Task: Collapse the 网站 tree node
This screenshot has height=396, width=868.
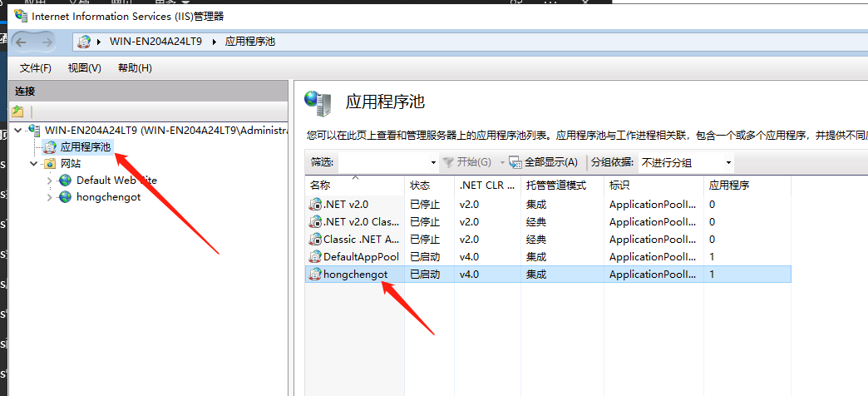Action: (35, 163)
